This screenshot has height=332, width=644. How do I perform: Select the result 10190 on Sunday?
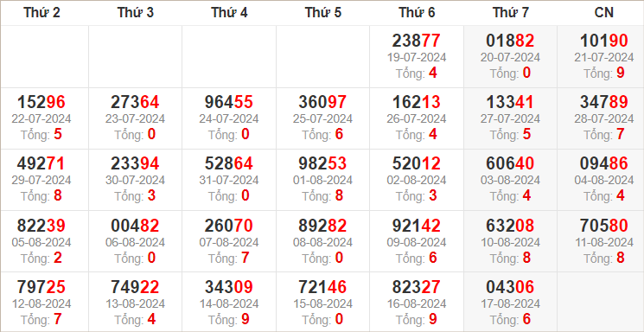pos(603,41)
